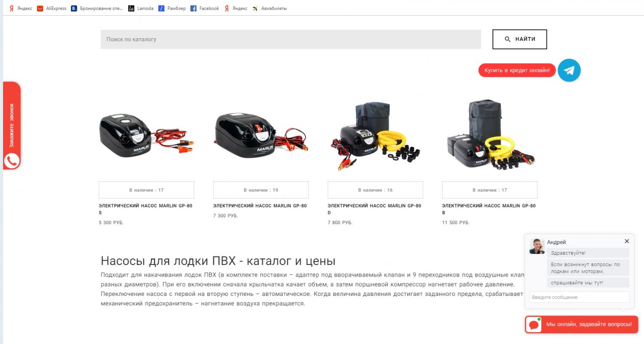Screen dimensions: 644x344
Task: Open AliExpress bookmark in bookmarks bar
Action: click(52, 8)
